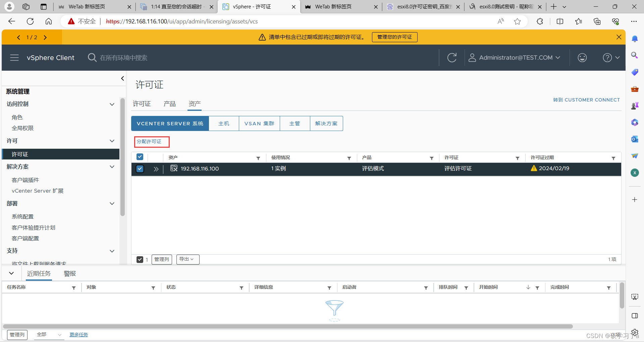The image size is (644, 342).
Task: Select the VSAN 集群 sub-tab
Action: click(x=259, y=124)
